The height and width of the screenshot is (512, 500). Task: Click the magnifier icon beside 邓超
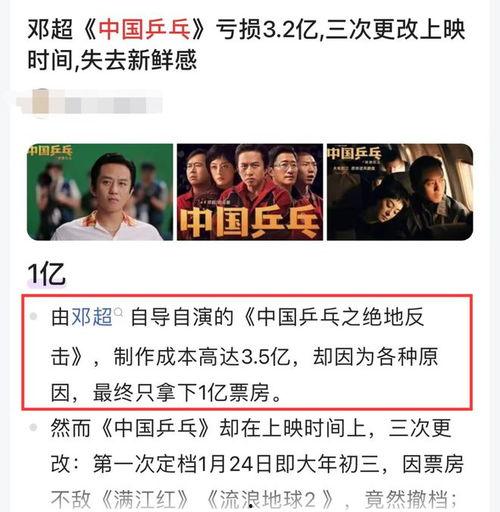pos(118,312)
